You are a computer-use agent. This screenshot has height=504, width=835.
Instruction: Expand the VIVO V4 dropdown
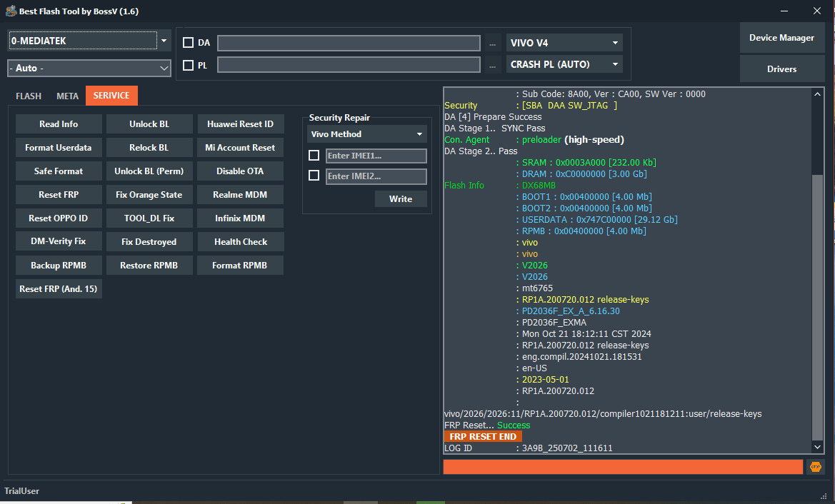tap(564, 43)
